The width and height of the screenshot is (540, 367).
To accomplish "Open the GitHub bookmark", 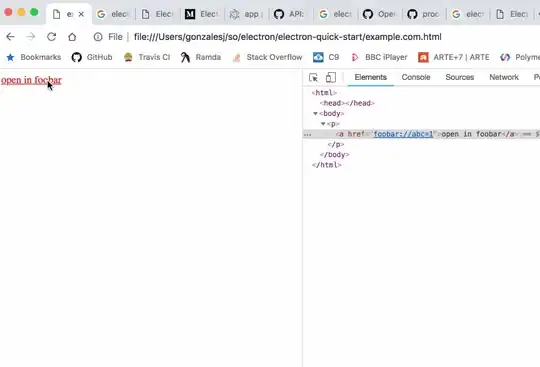I will tap(92, 57).
